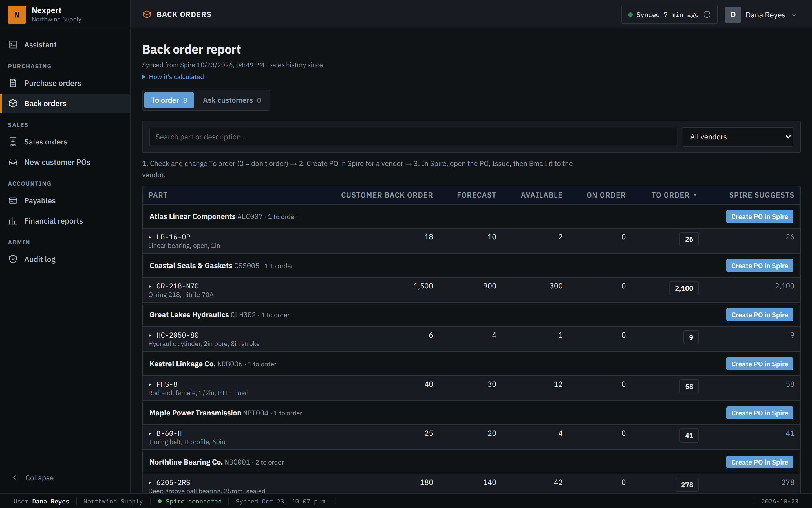Click the Spire Suggests column header
This screenshot has height=508, width=812.
(762, 195)
